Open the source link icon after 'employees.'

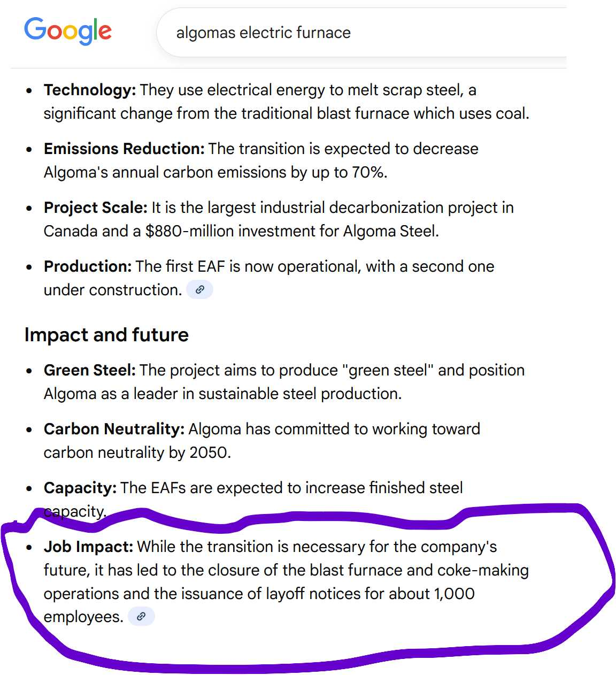[x=141, y=617]
